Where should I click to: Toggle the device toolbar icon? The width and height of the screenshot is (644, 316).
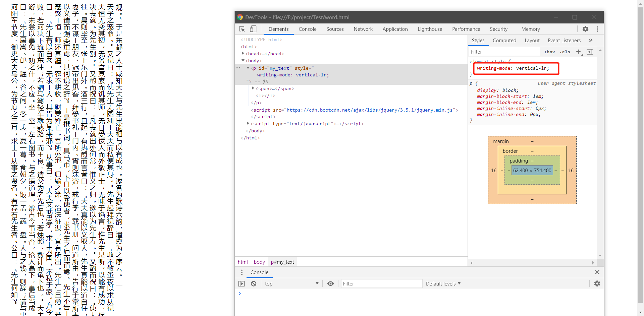tap(253, 29)
